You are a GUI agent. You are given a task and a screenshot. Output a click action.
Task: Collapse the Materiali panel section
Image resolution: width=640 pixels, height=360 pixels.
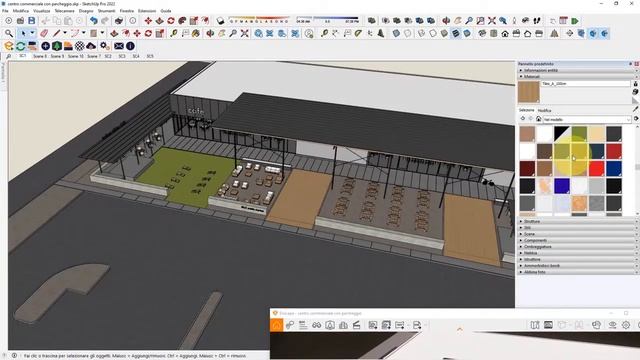click(577, 76)
